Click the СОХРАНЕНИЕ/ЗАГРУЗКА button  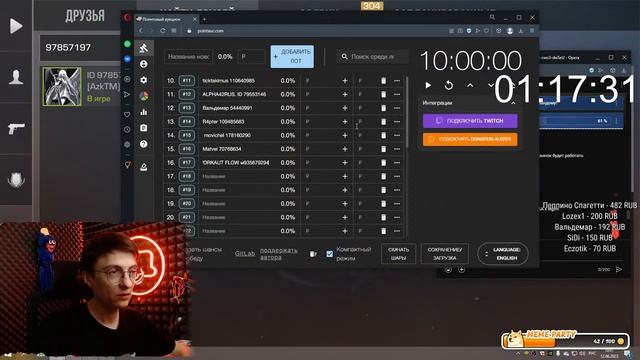click(x=444, y=253)
